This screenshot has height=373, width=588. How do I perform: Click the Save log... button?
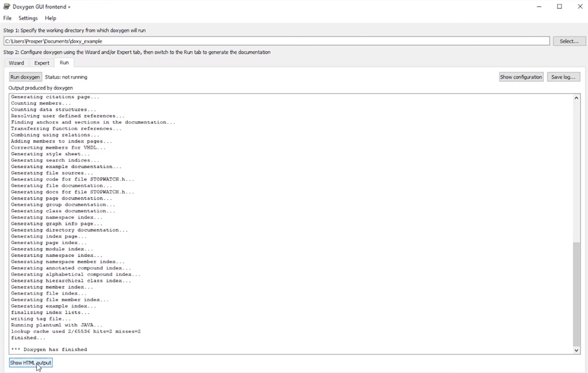pos(563,77)
